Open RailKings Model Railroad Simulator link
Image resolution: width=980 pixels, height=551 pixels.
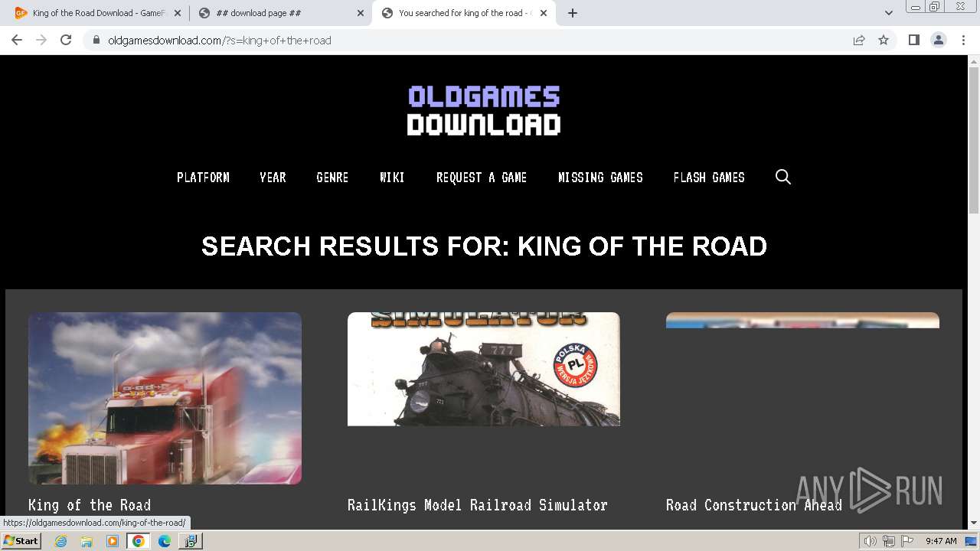[478, 505]
